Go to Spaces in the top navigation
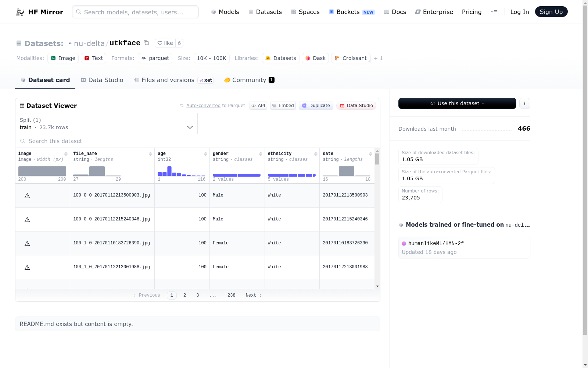588x368 pixels. [305, 12]
